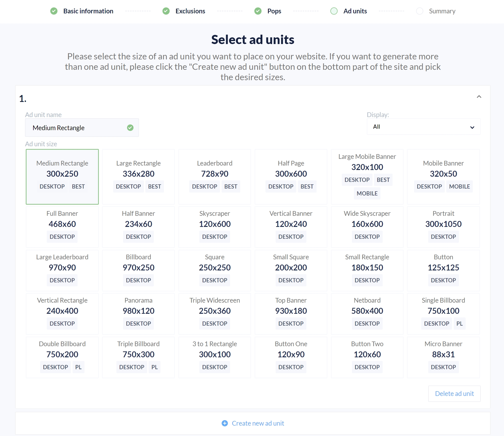Open the Display dropdown showing All
The width and height of the screenshot is (504, 436).
[423, 127]
